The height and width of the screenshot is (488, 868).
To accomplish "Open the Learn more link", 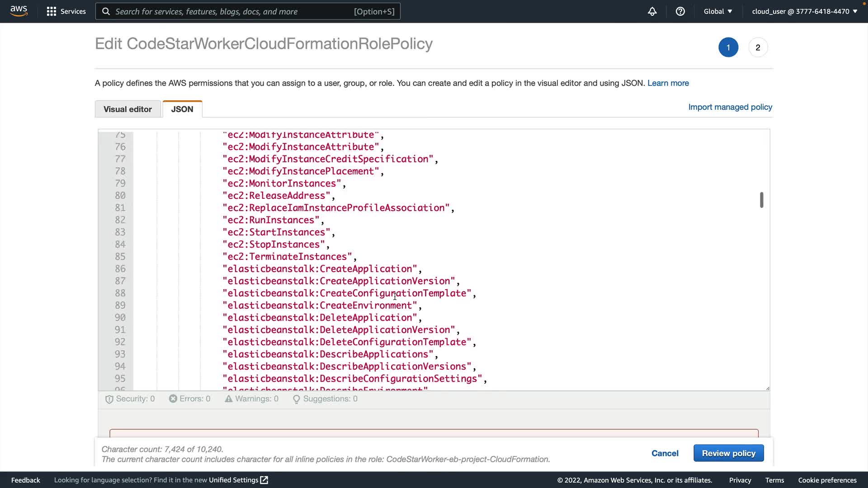I will click(668, 83).
